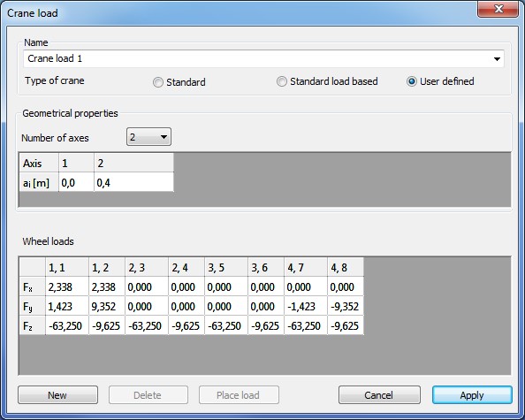
Task: Select the Fx cell for wheel 3, 5
Action: click(x=226, y=286)
